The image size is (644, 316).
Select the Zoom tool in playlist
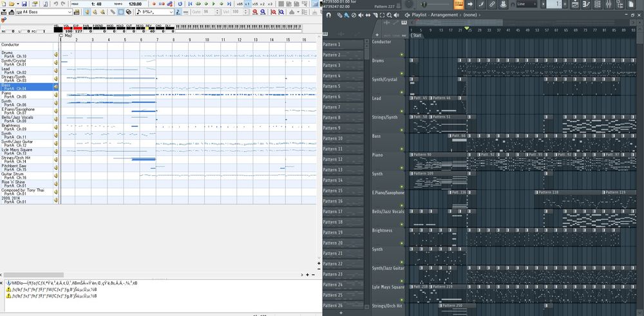(x=389, y=15)
